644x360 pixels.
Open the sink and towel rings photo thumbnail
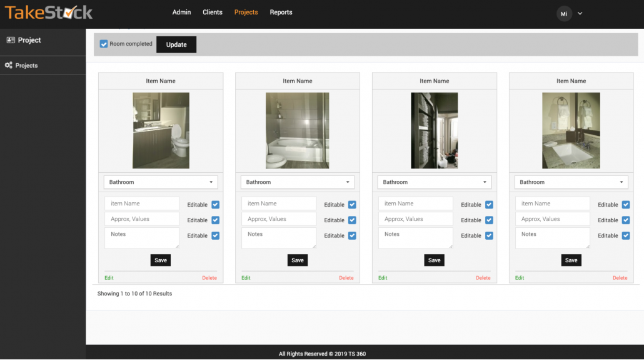click(x=571, y=130)
